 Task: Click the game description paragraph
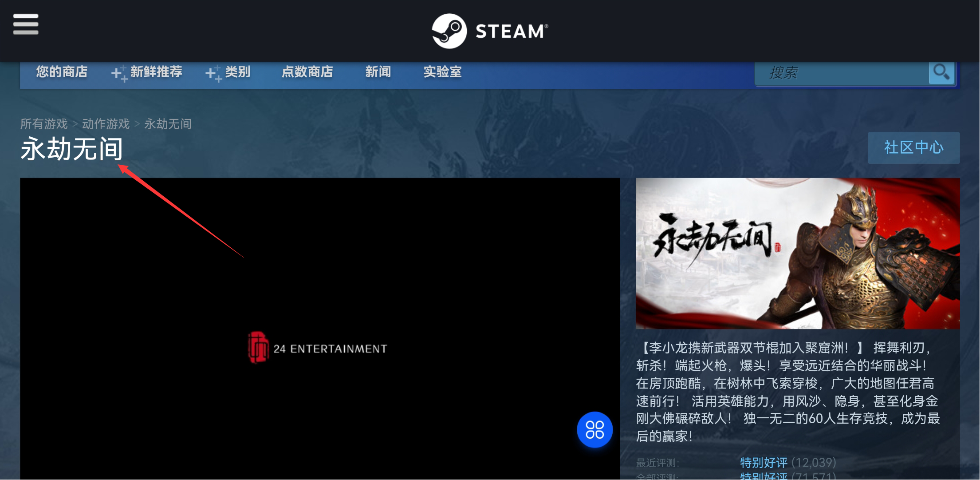(x=788, y=392)
